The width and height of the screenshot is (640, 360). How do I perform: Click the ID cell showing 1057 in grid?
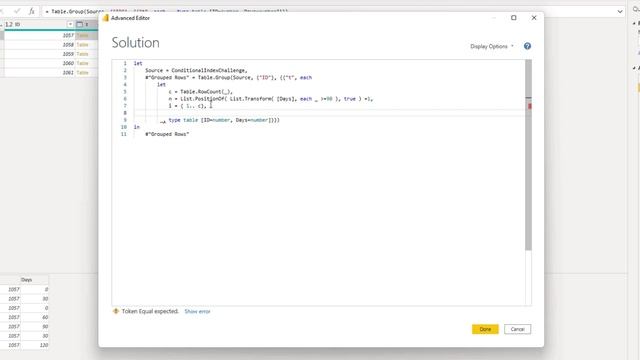point(40,36)
